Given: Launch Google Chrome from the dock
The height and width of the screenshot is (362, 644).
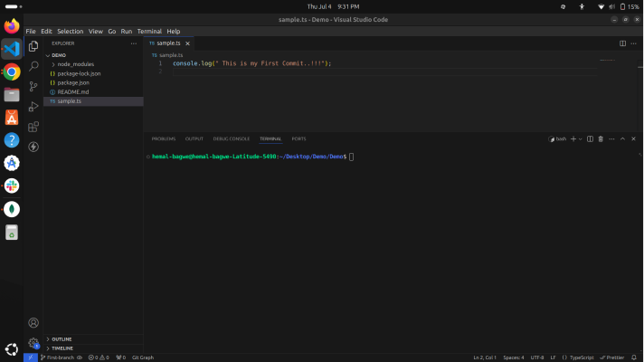Looking at the screenshot, I should [x=12, y=71].
